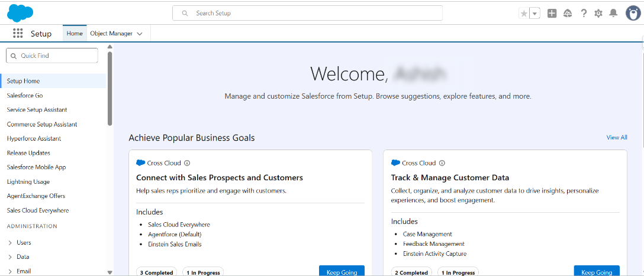
Task: Click Keep Going on Track & Manage Customer Data card
Action: click(x=597, y=271)
